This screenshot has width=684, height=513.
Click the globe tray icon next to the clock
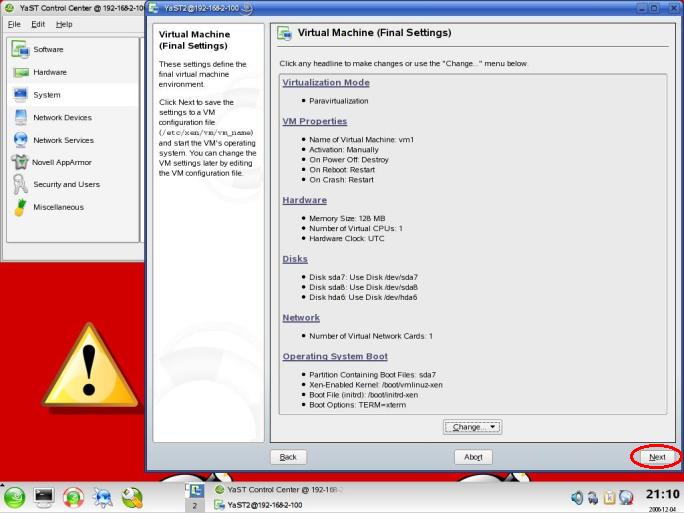[x=626, y=498]
